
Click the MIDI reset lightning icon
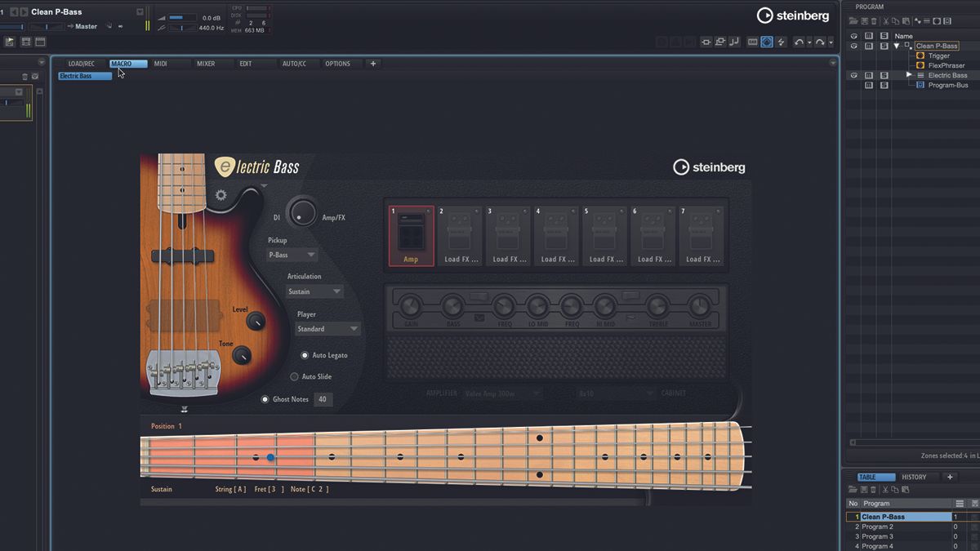pyautogui.click(x=782, y=42)
